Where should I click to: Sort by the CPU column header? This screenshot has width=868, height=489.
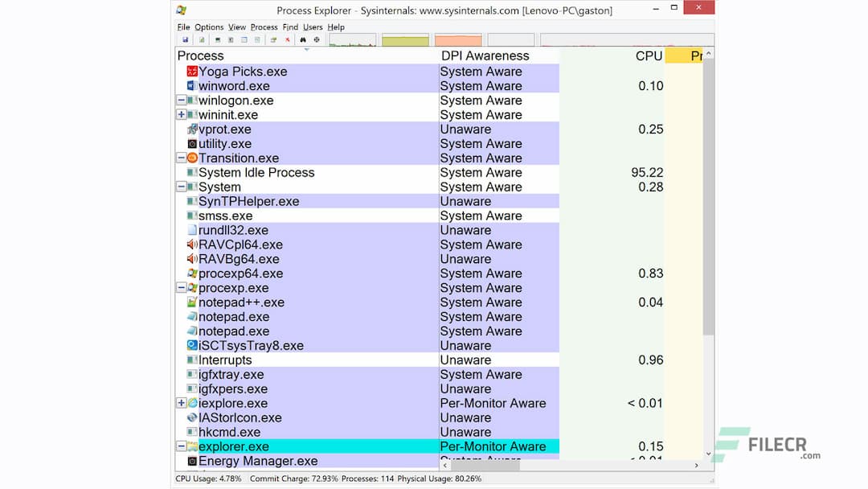(x=649, y=55)
